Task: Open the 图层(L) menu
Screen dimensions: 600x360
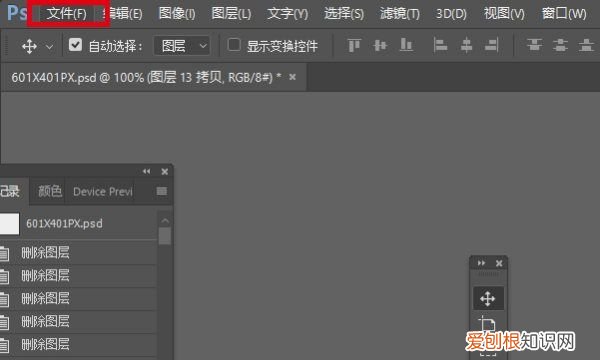Action: (x=231, y=14)
